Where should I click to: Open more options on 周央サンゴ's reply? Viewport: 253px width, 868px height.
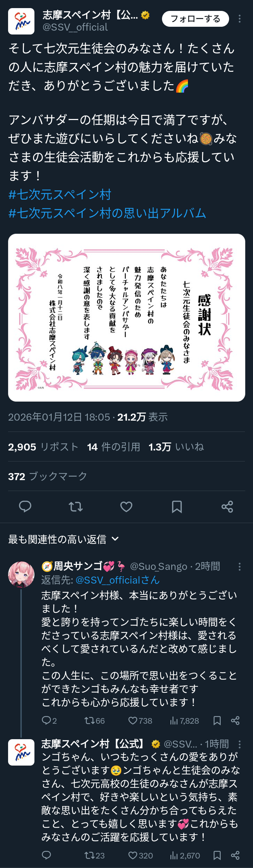(x=240, y=566)
